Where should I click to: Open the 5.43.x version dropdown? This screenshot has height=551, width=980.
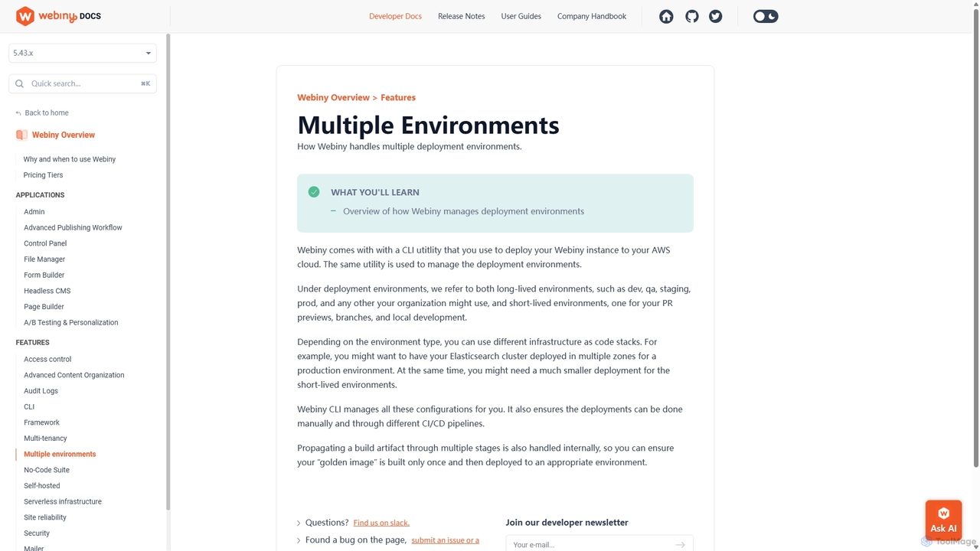pyautogui.click(x=83, y=53)
